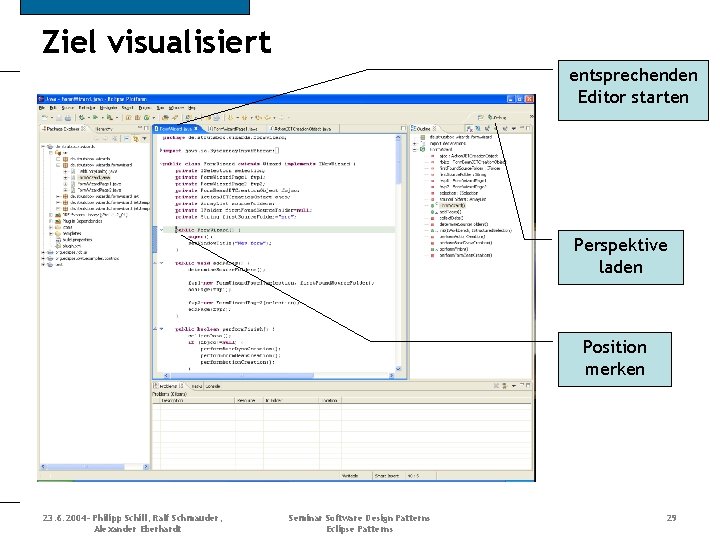Switch to the Debug perspective button
The height and width of the screenshot is (540, 720).
tap(497, 118)
